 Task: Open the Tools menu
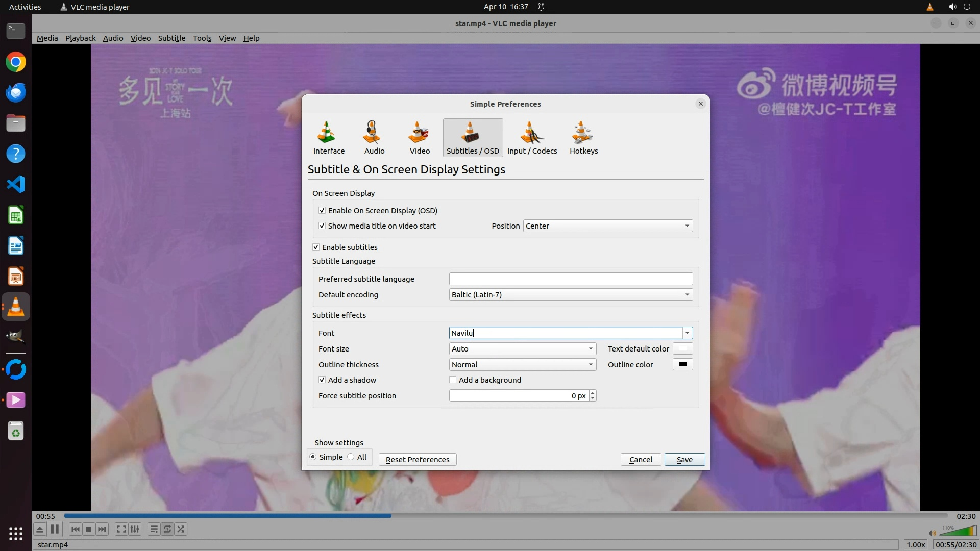(202, 38)
